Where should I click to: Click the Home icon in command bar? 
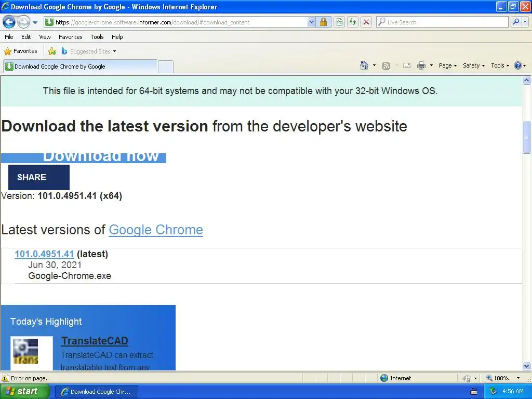[364, 65]
